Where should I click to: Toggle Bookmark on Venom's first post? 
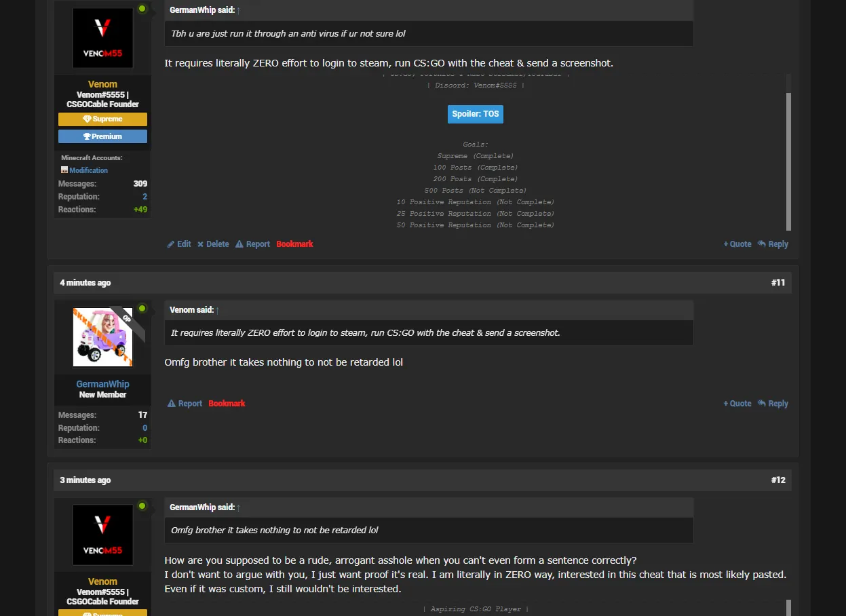[x=294, y=244]
